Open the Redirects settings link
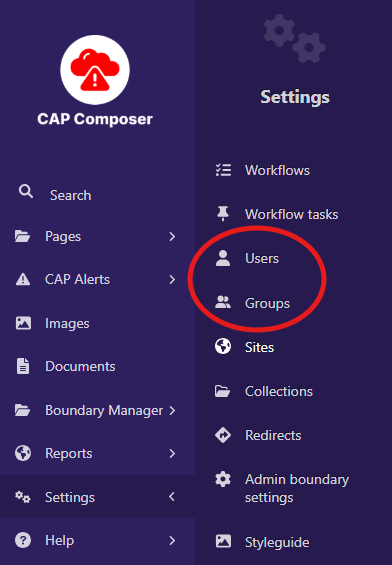The image size is (392, 565). 273,435
